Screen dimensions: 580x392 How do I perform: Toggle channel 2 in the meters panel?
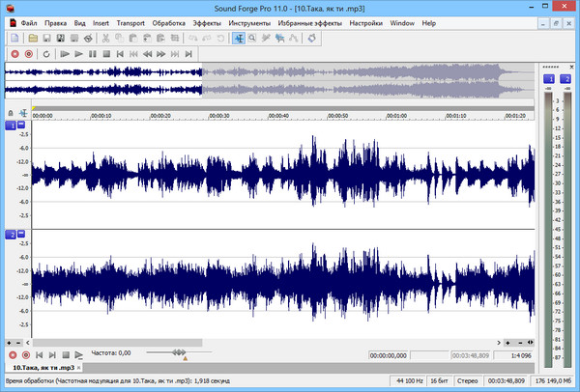tap(565, 78)
